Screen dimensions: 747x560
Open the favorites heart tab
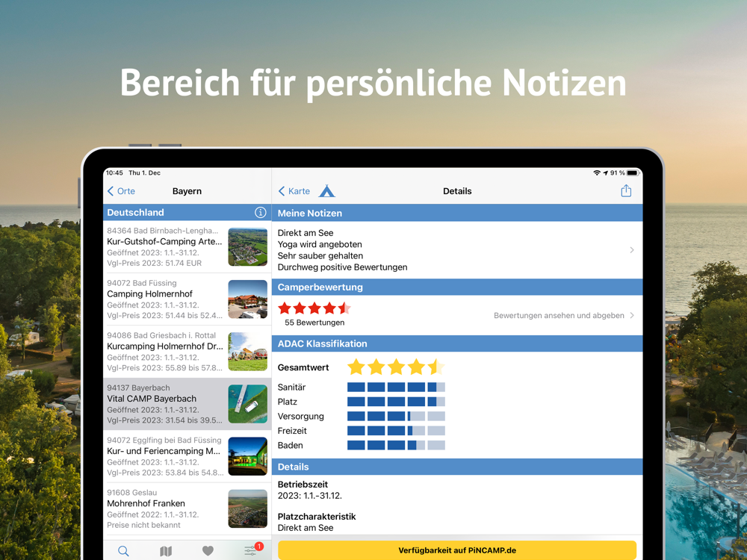tap(208, 550)
